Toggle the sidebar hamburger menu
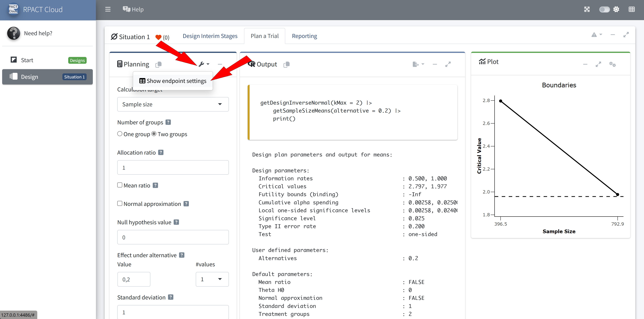 (108, 9)
